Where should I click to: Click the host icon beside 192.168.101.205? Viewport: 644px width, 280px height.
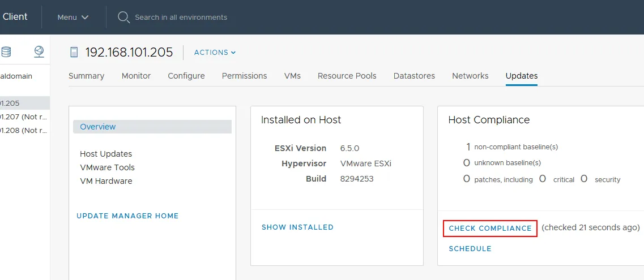click(x=74, y=53)
